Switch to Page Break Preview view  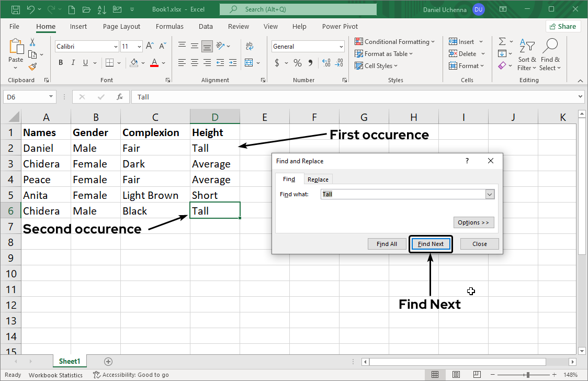tap(478, 375)
